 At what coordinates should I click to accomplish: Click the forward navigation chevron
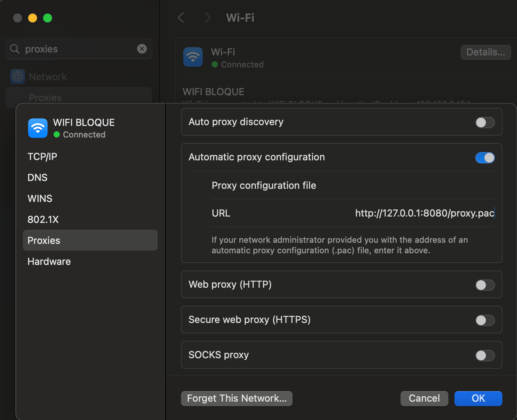pos(208,18)
